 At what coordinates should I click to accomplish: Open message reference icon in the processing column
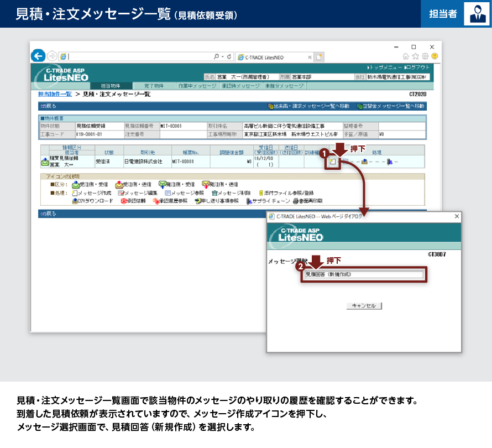click(346, 162)
